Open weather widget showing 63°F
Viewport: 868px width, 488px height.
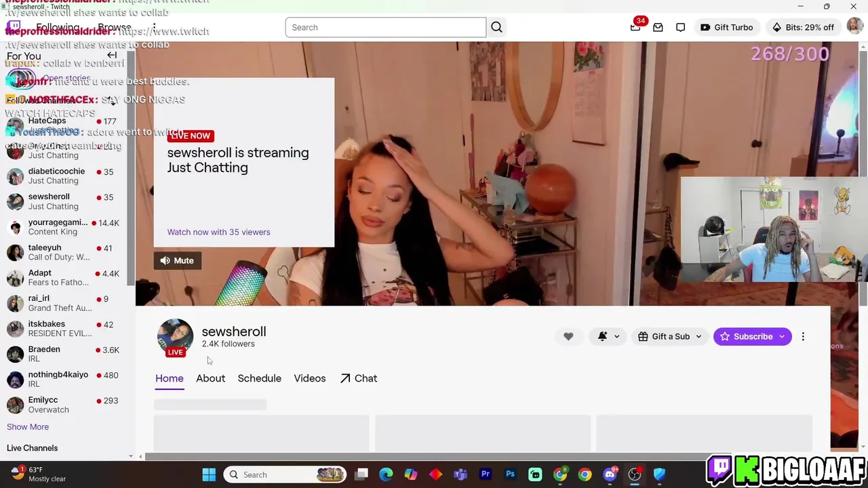38,474
